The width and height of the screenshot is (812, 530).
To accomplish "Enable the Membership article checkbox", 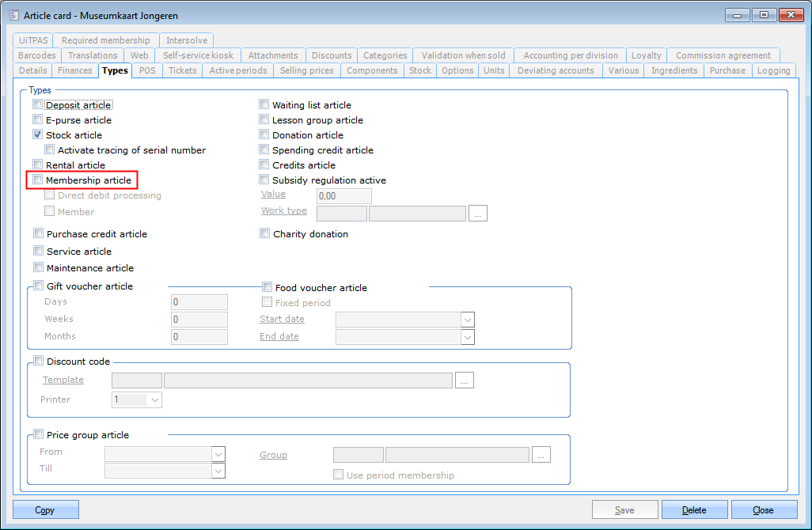I will coord(38,180).
